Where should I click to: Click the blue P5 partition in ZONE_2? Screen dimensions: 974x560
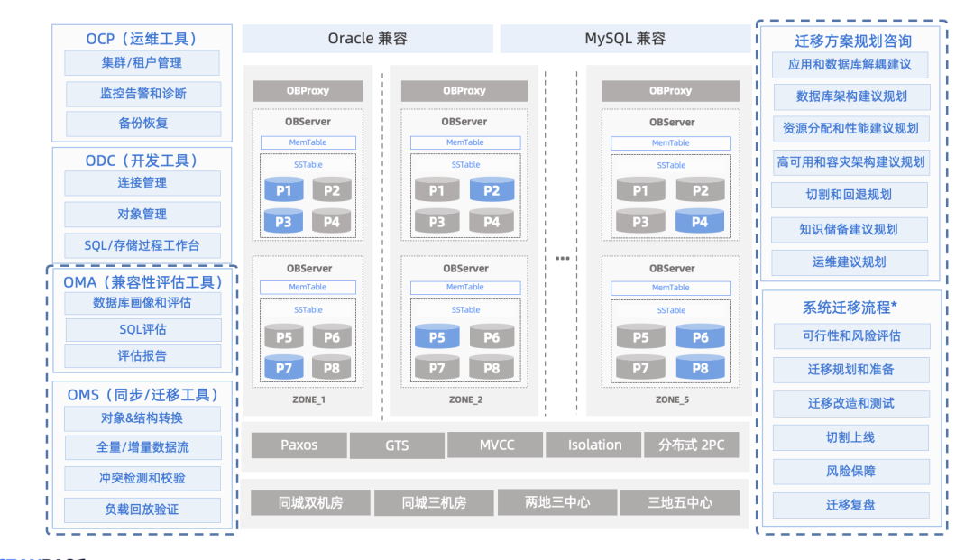[x=436, y=336]
